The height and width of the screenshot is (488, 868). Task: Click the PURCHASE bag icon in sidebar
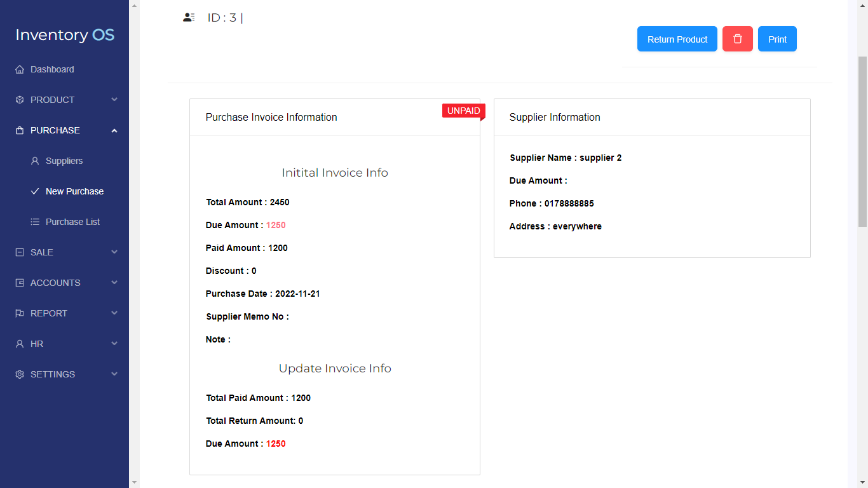[20, 130]
